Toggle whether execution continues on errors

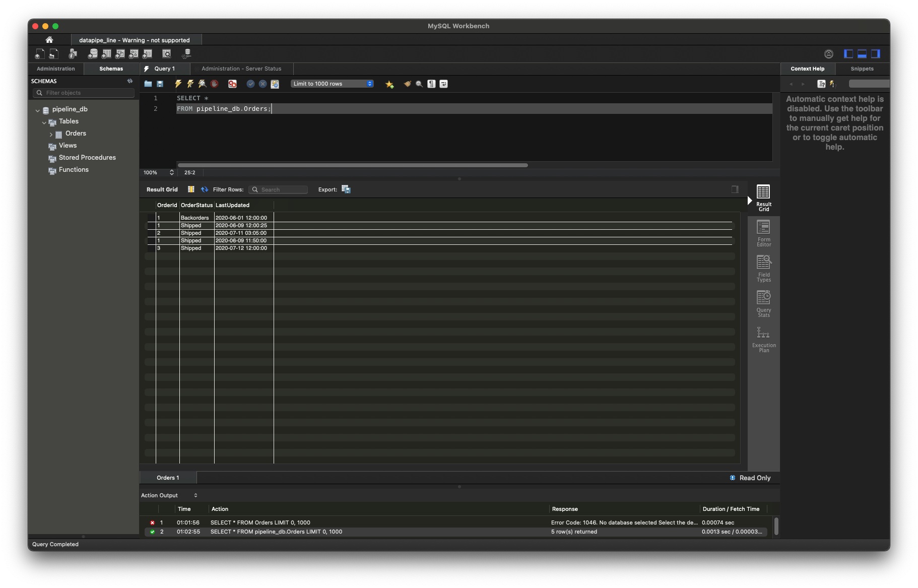tap(232, 84)
